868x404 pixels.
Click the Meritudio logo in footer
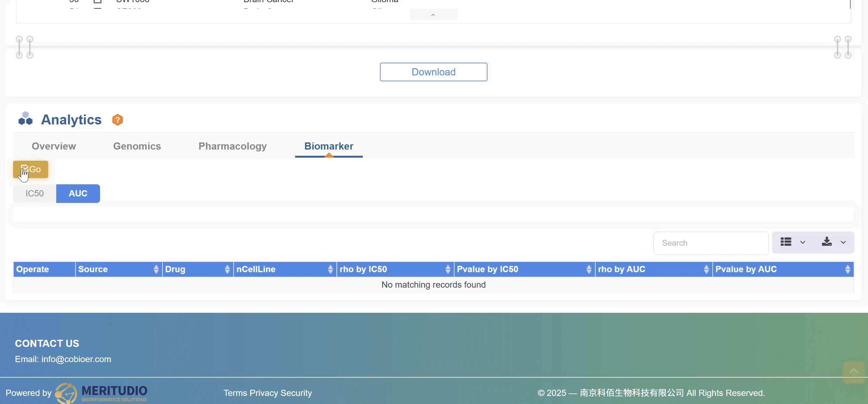pos(101,393)
